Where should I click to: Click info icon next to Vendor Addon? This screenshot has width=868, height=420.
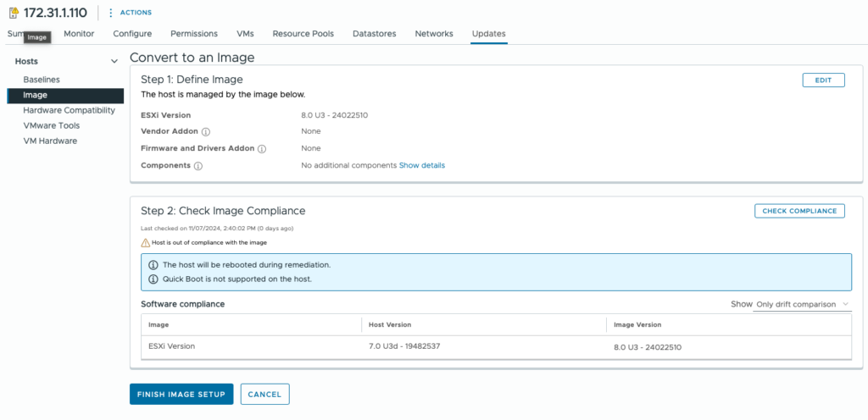[x=206, y=132]
